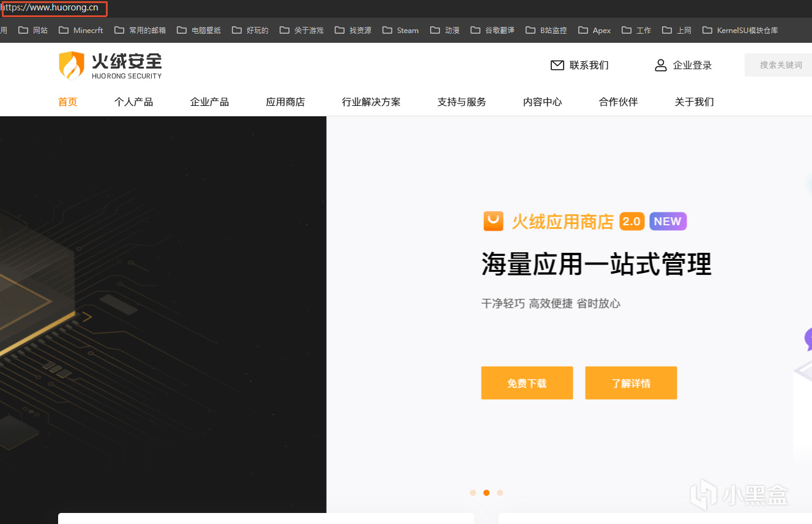The width and height of the screenshot is (812, 524).
Task: Click the 免费下载 button
Action: point(527,383)
